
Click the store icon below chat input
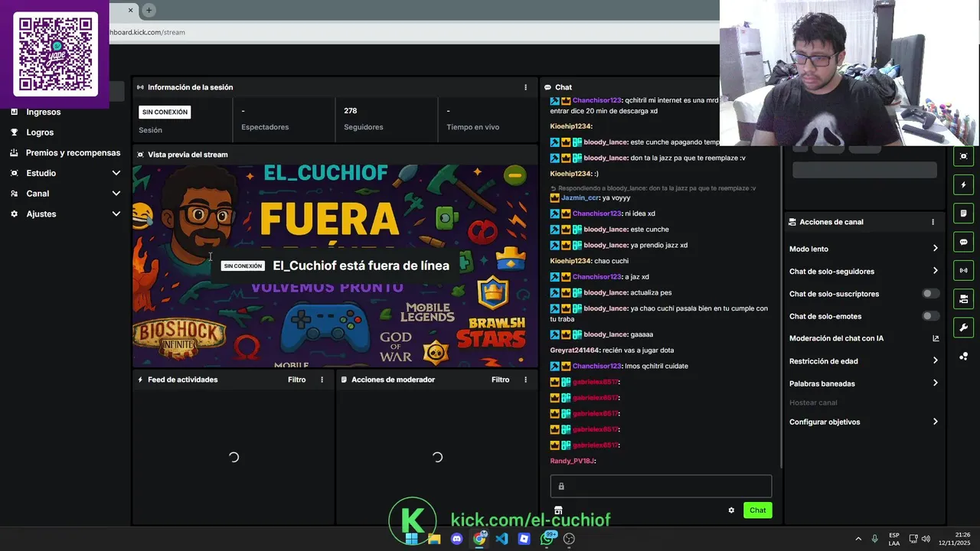coord(558,510)
